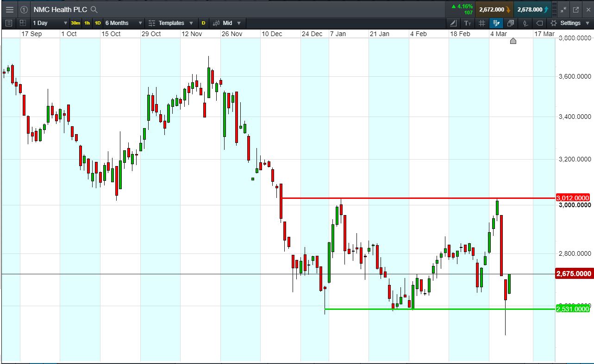Click the 17 Sep date label
Screen dimensions: 594x364
[x=31, y=34]
